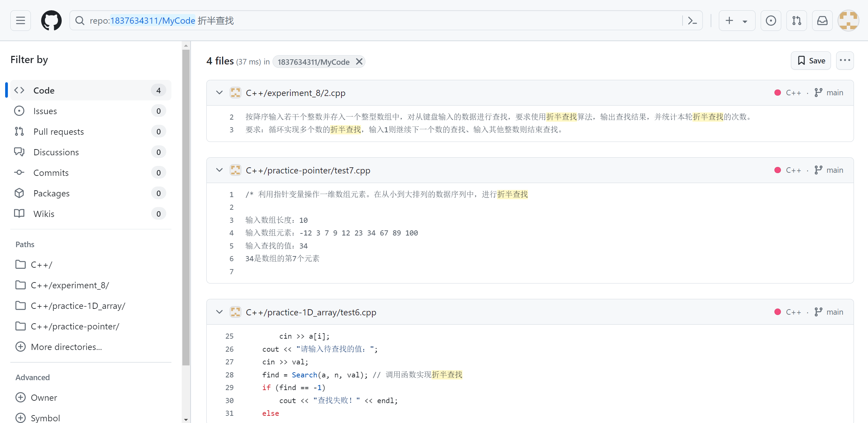Click the search bar icon

79,21
